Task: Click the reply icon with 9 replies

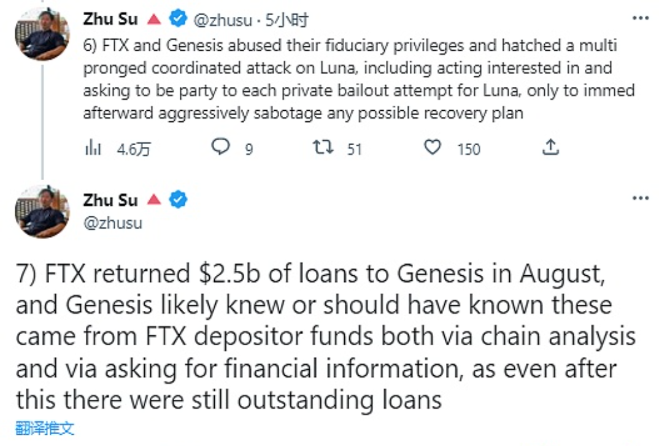Action: click(222, 148)
